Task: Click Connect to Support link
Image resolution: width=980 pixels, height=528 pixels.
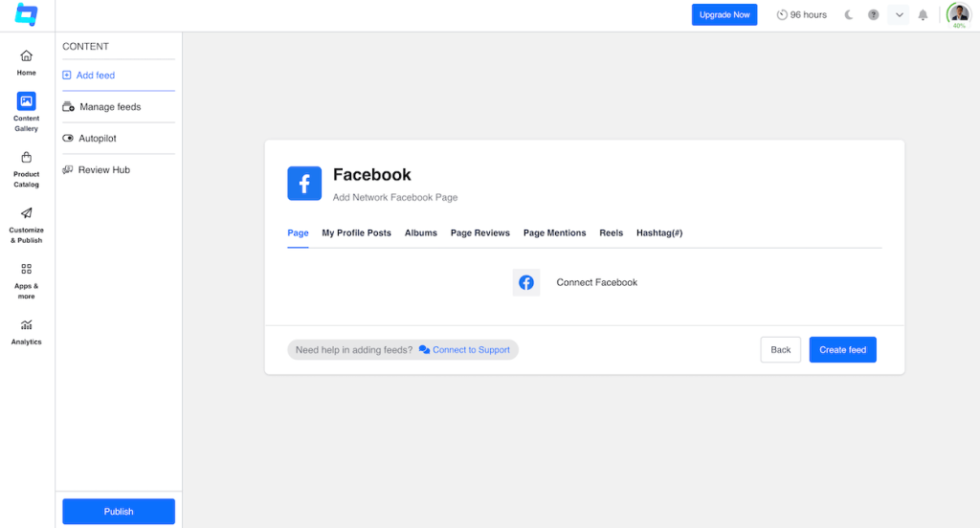Action: click(464, 350)
